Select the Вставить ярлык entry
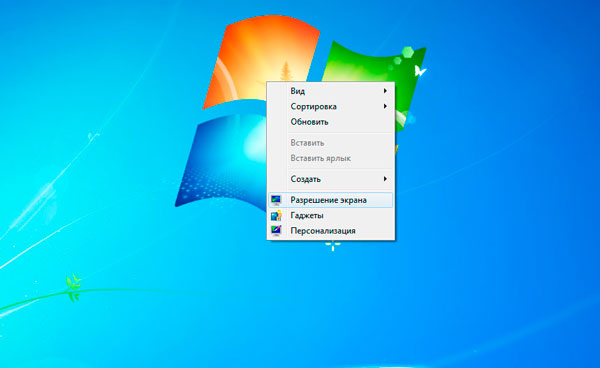Screen dimensions: 600x368 coord(331,158)
